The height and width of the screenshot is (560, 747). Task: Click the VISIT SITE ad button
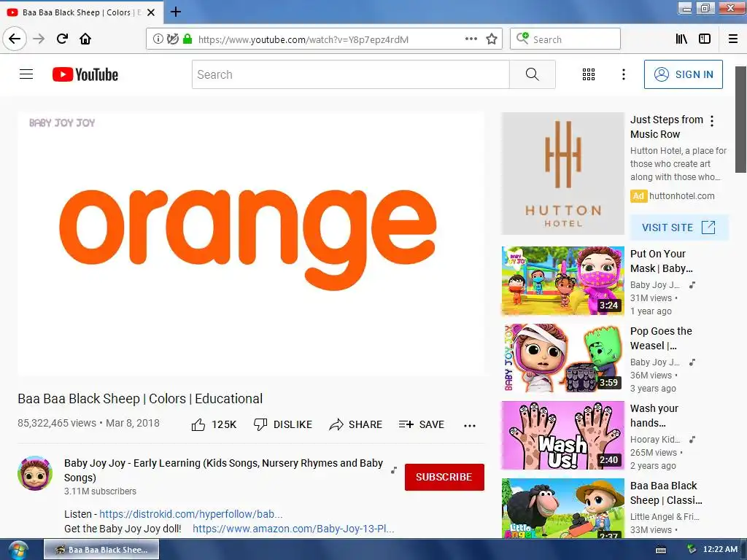coord(679,227)
